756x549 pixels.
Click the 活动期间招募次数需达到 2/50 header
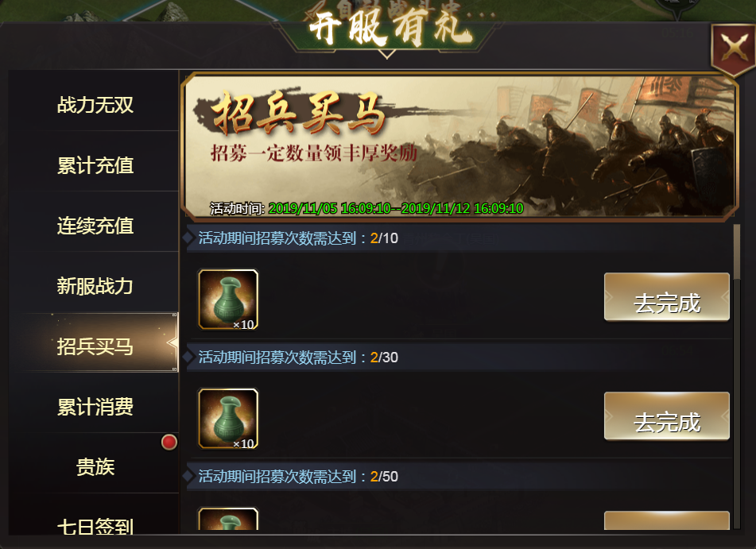(x=298, y=476)
